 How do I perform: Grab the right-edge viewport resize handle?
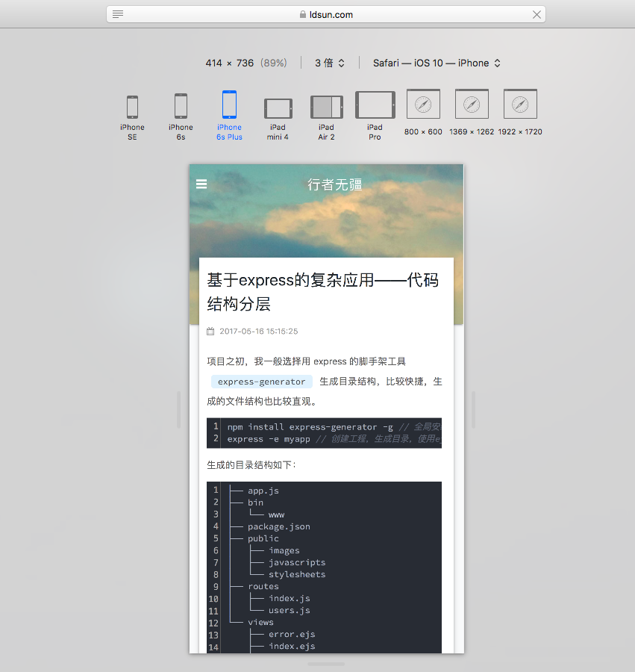coord(473,409)
